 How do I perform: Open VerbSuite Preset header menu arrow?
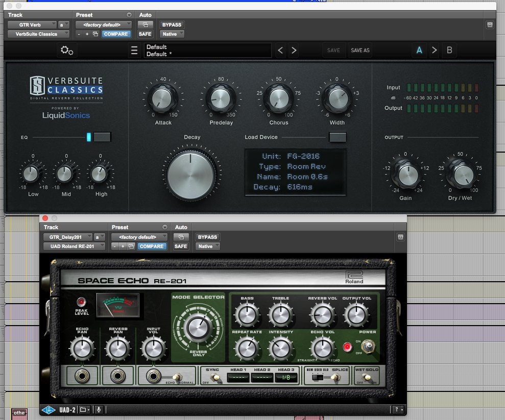[129, 15]
